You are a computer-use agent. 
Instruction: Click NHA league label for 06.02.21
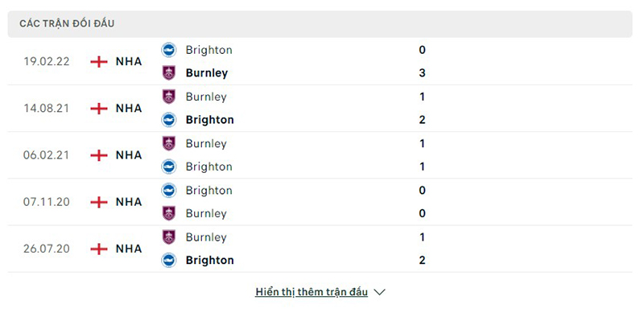[x=129, y=155]
